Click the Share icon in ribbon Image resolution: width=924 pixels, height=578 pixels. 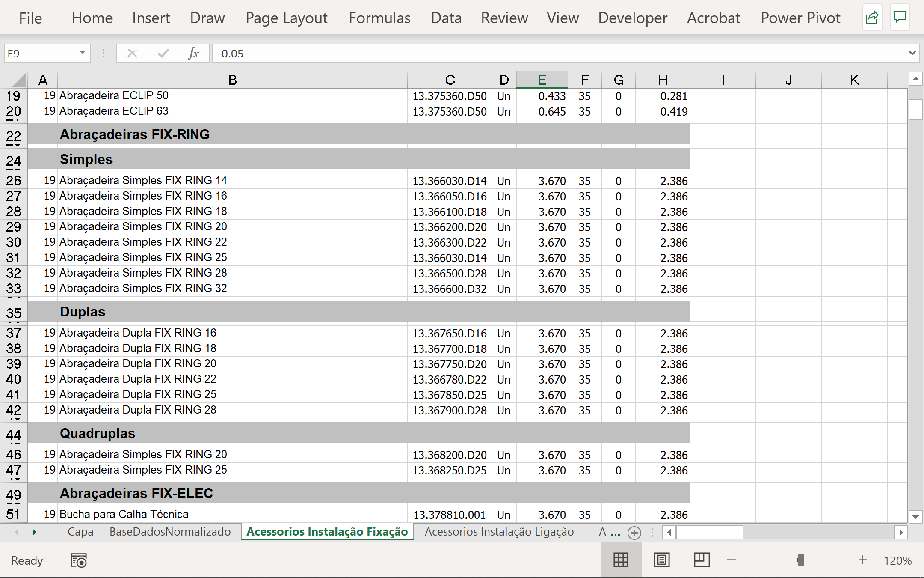872,18
